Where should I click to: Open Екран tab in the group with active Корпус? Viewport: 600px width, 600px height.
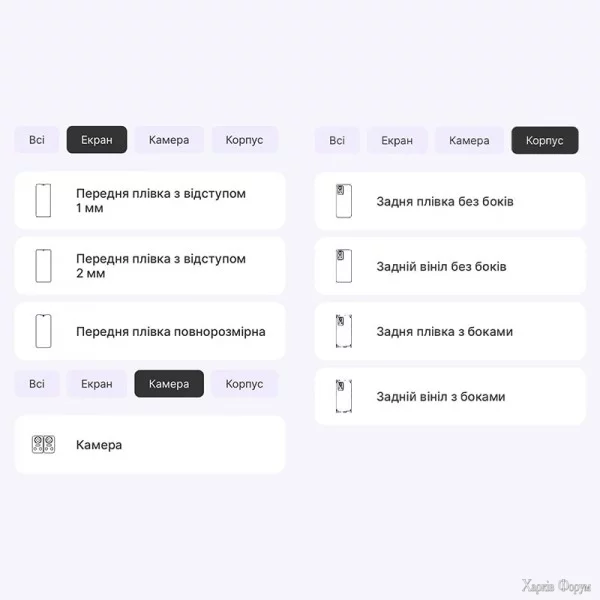click(x=397, y=140)
